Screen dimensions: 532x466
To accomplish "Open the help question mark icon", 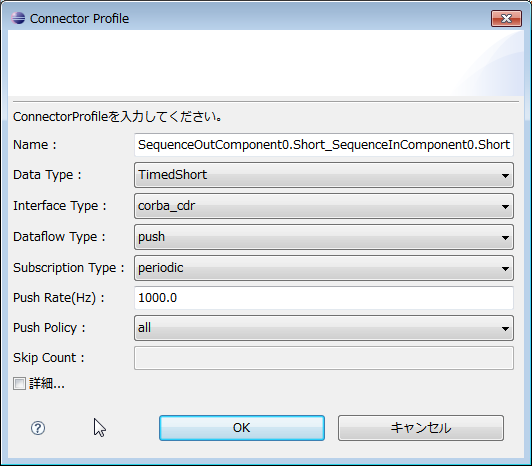I will (x=38, y=428).
